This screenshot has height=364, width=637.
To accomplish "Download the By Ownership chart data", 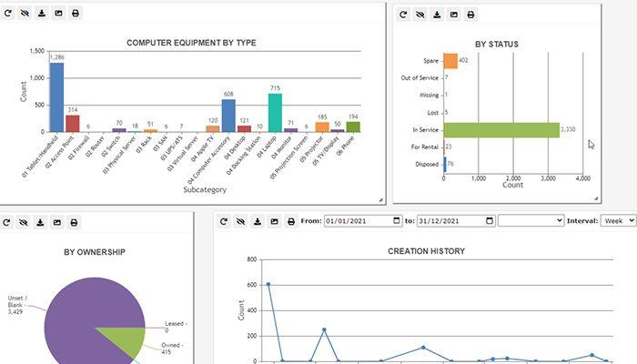I will pos(40,222).
